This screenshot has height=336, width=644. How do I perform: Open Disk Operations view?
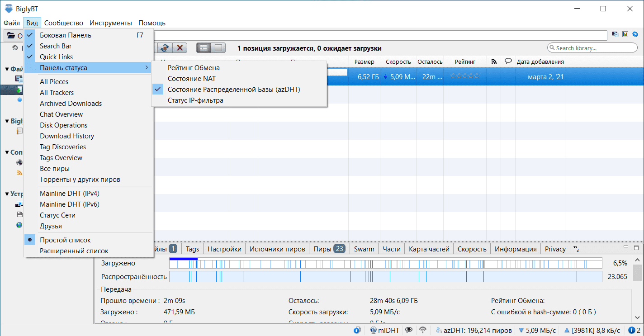click(89, 125)
